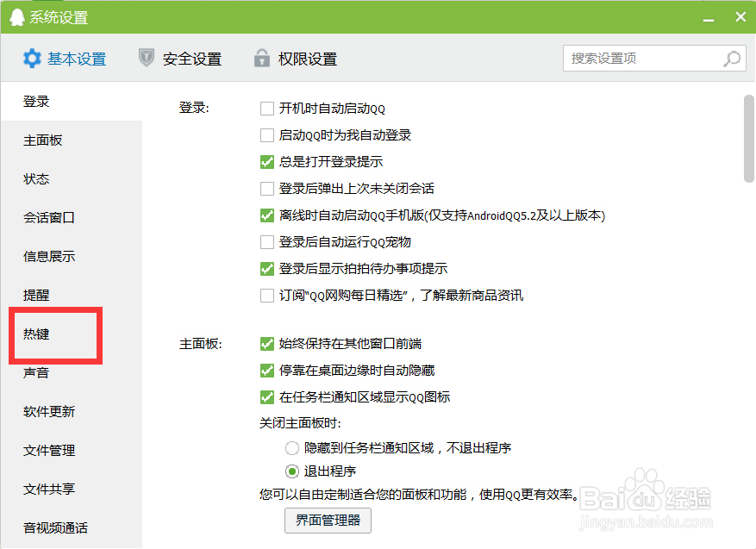Open 热键 settings in the sidebar
This screenshot has height=549, width=756.
[x=72, y=334]
